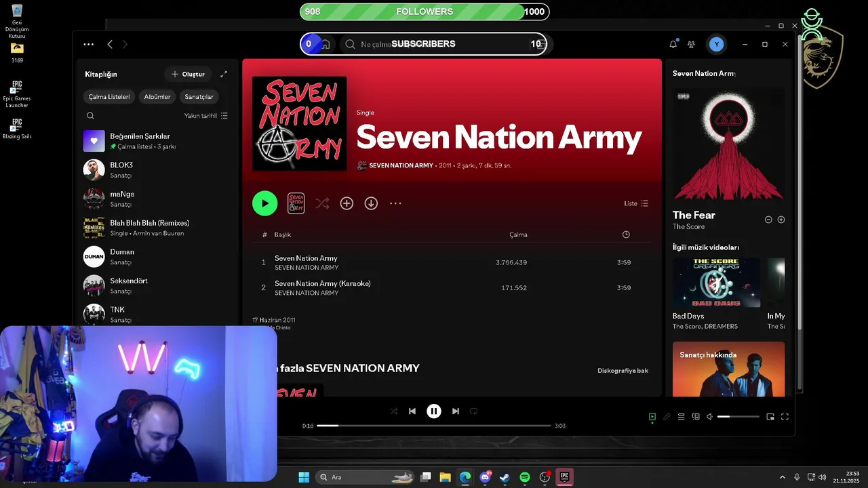Search within the library magnifier icon
Image resolution: width=868 pixels, height=488 pixels.
[x=90, y=116]
